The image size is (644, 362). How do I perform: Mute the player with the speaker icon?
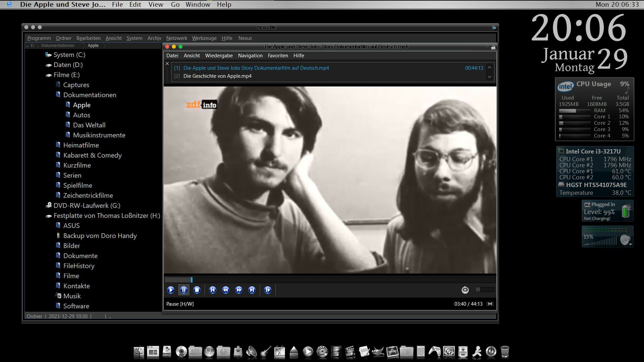tap(465, 290)
